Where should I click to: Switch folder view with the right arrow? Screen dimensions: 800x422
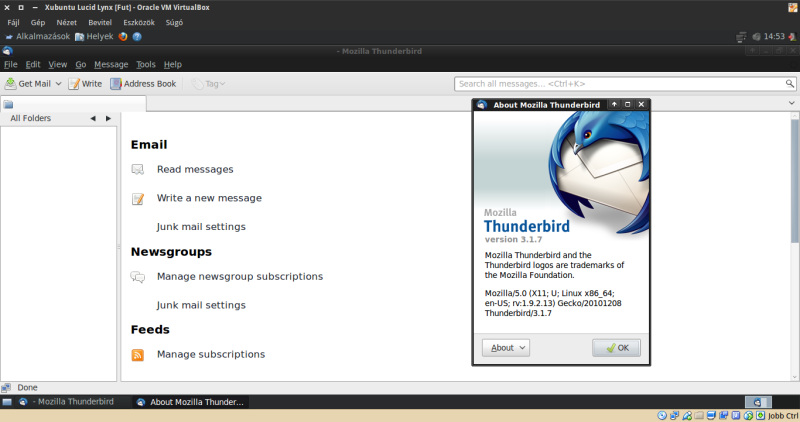point(108,118)
